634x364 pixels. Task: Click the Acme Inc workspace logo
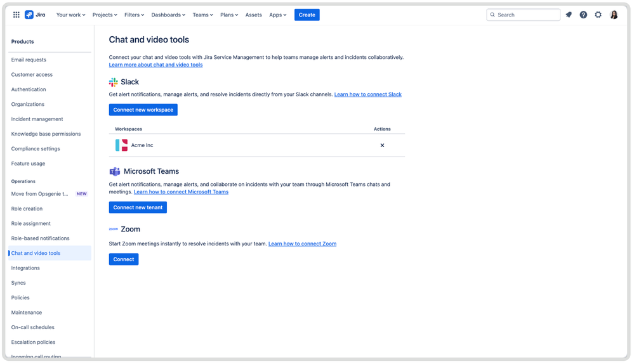[121, 145]
